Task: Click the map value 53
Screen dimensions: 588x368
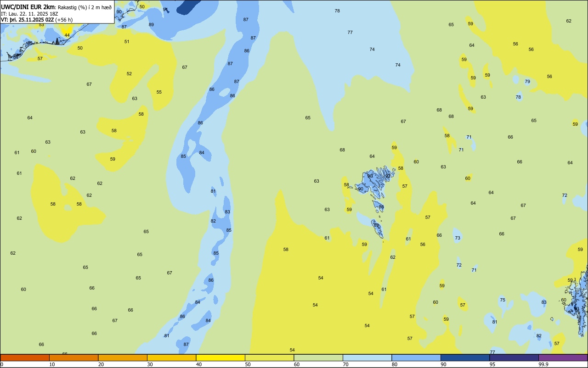Action: (x=41, y=25)
